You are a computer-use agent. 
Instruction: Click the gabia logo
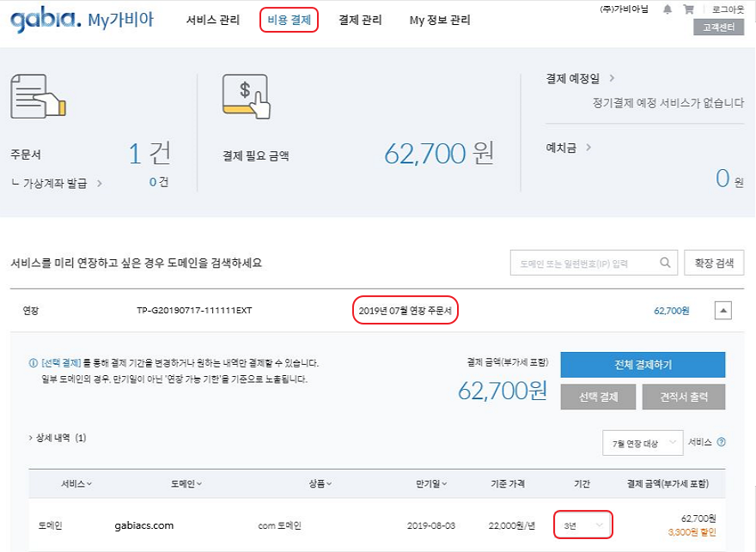pyautogui.click(x=46, y=21)
